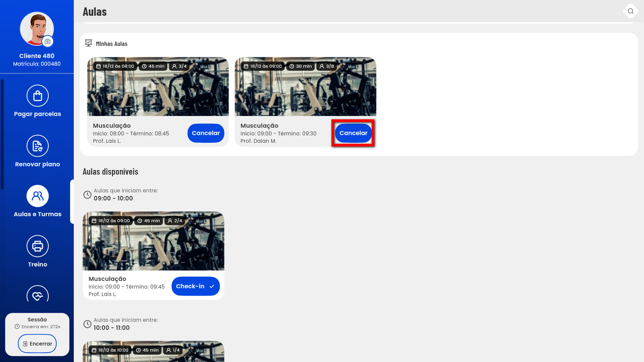Open Renovar plano document icon
This screenshot has width=644, height=362.
pyautogui.click(x=38, y=146)
